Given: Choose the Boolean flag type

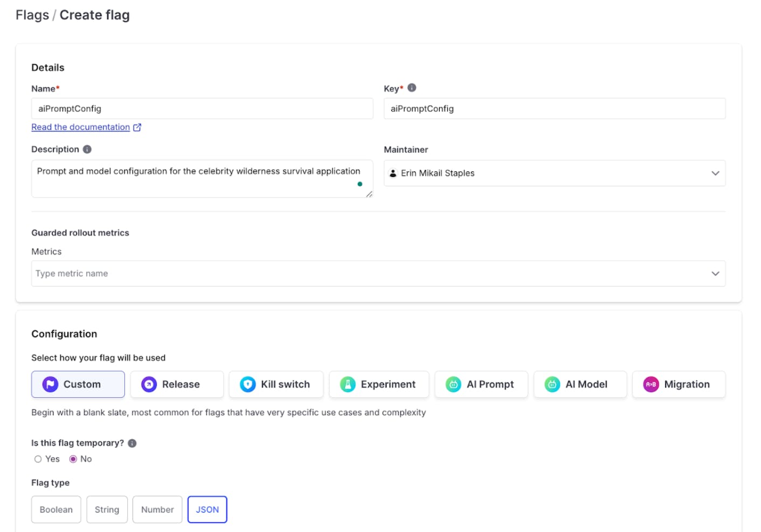Looking at the screenshot, I should point(56,509).
